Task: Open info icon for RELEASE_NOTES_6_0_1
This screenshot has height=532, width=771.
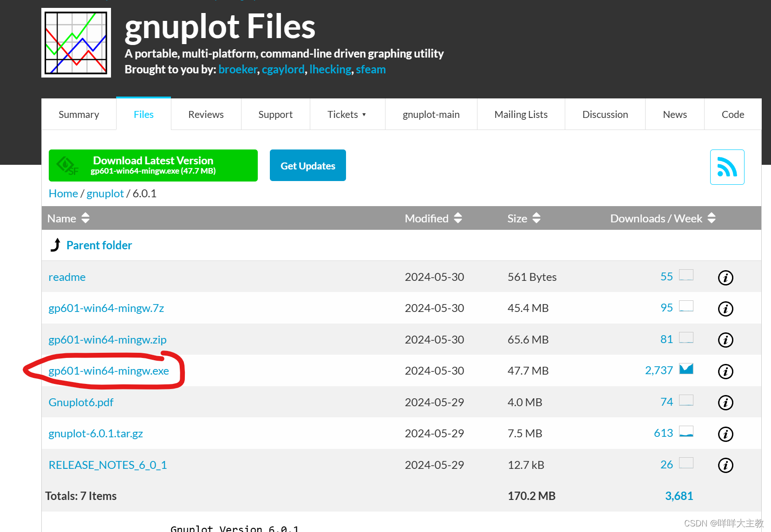Action: [725, 465]
